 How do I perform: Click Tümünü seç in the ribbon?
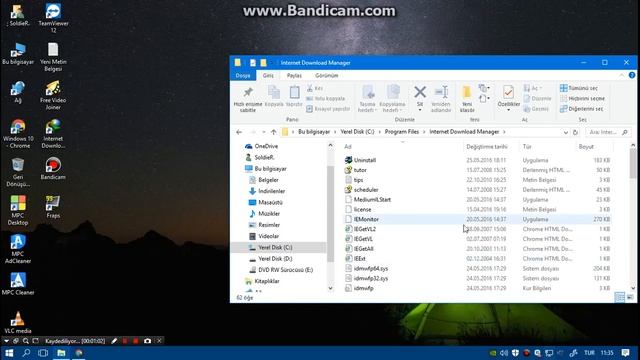[579, 88]
